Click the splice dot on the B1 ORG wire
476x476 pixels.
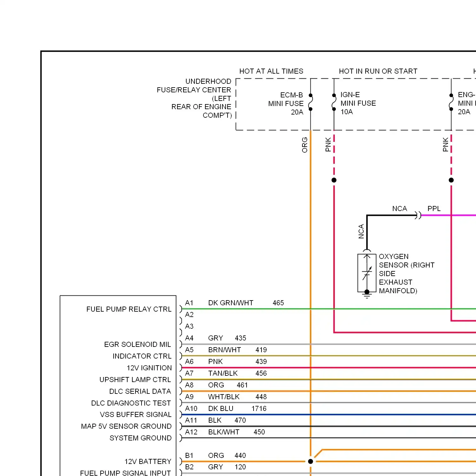(x=310, y=461)
